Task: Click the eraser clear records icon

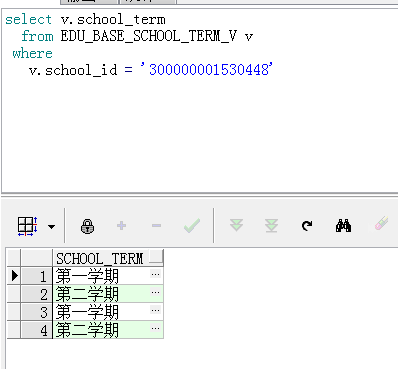Action: click(380, 224)
